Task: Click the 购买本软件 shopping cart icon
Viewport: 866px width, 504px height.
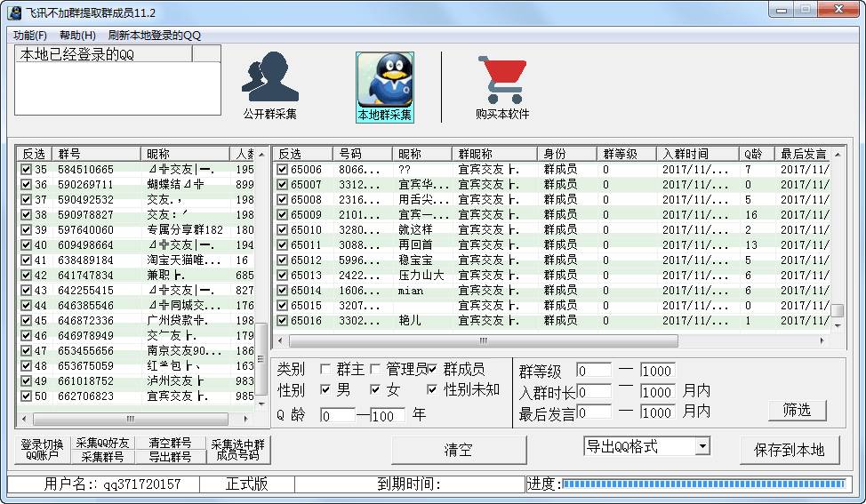Action: point(502,79)
